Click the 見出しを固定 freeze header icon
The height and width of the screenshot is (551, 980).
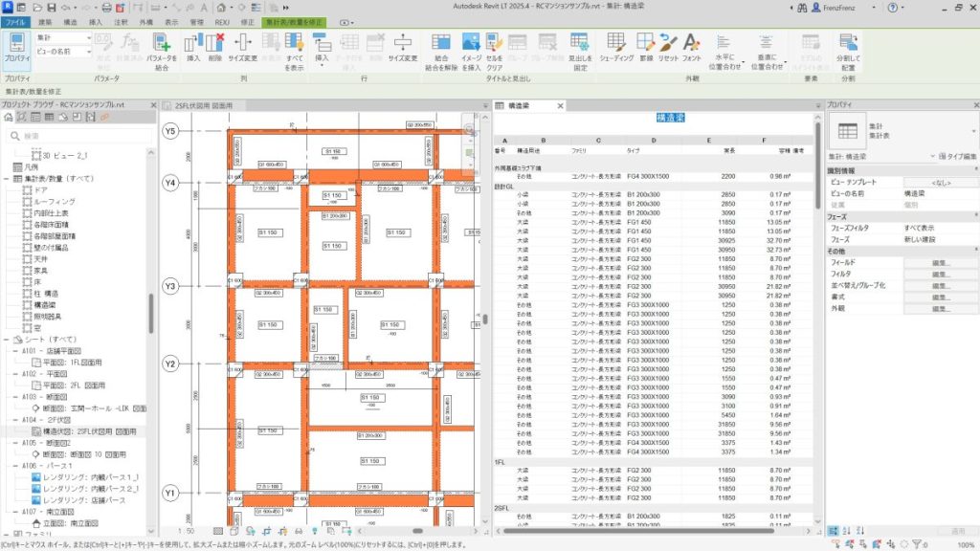point(581,48)
